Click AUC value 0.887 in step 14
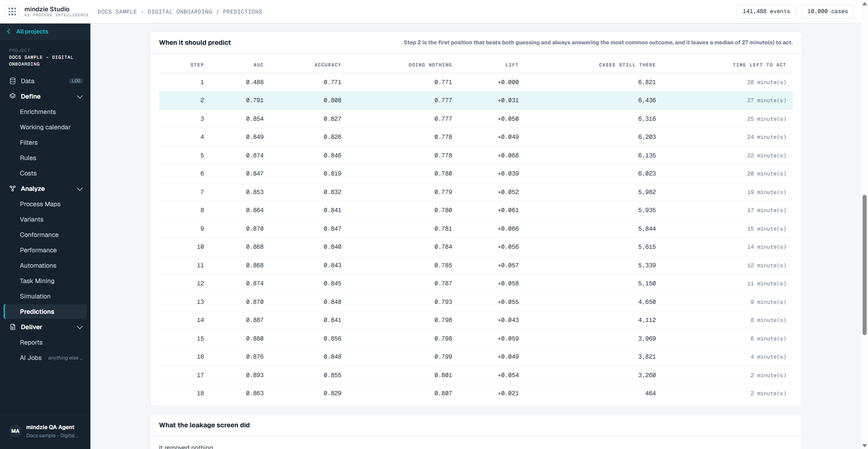 (255, 320)
